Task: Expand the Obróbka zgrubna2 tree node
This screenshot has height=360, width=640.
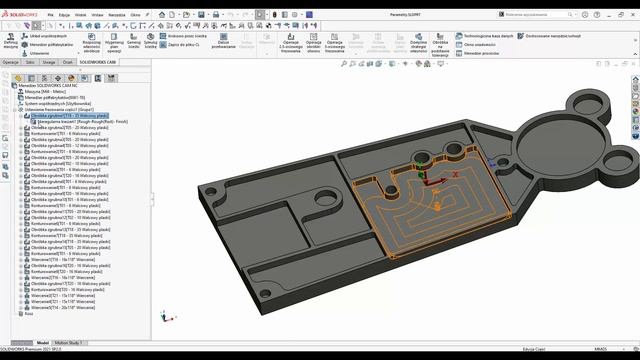Action: [x=21, y=128]
